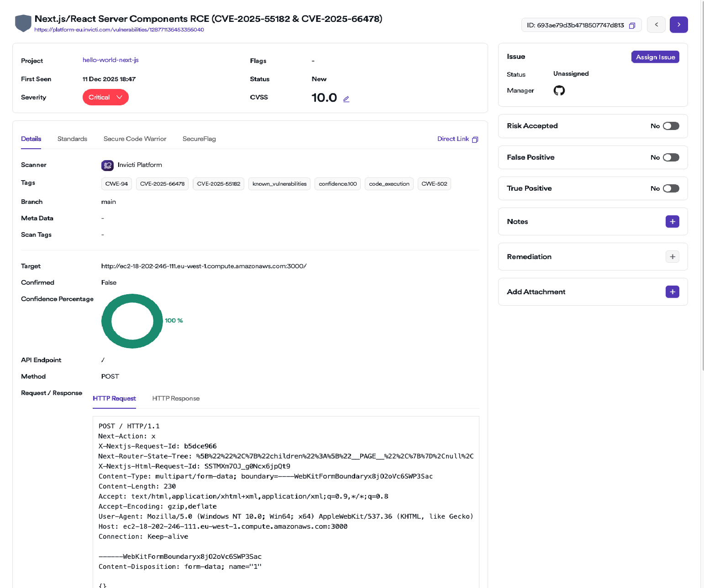Click the Direct Link text
Viewport: 704px width, 588px height.
click(453, 139)
